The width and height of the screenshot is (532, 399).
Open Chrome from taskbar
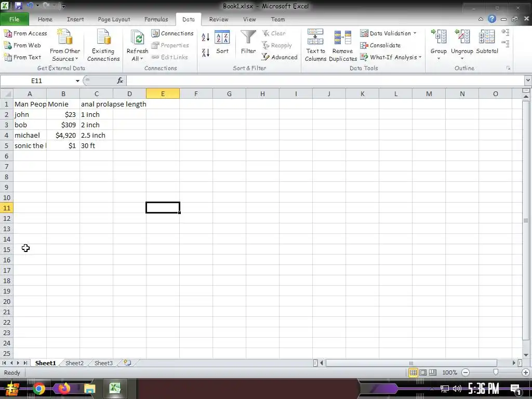[x=38, y=389]
